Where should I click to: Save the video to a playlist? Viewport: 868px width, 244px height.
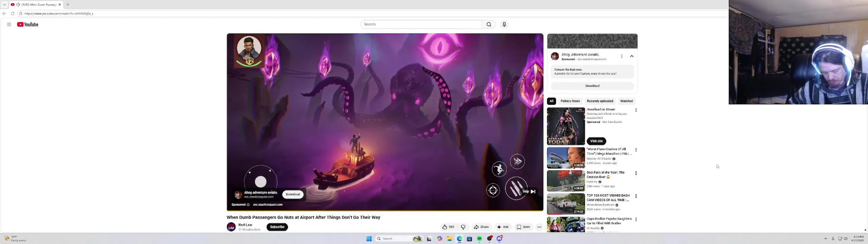(x=523, y=227)
